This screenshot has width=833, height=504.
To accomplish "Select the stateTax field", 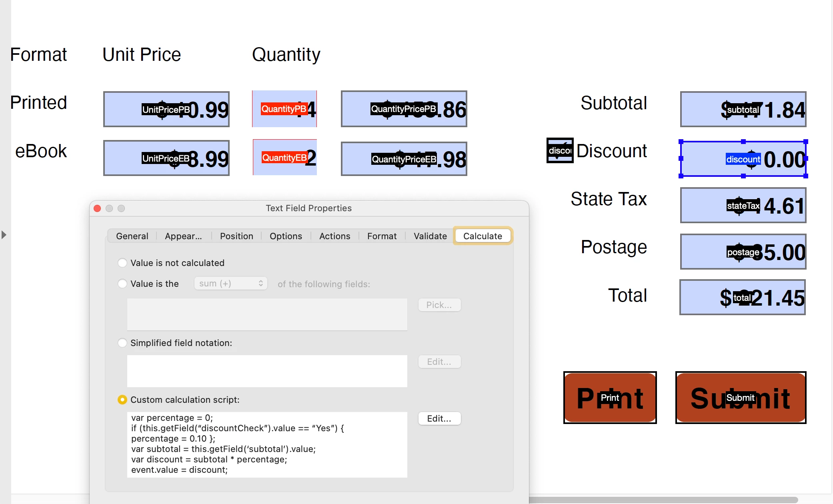I will 743,206.
